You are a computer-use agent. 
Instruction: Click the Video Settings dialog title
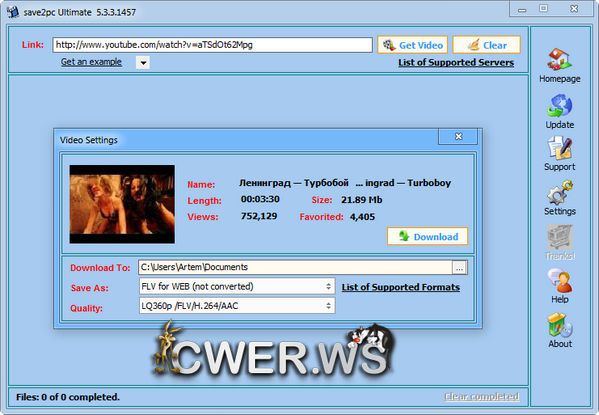[89, 140]
